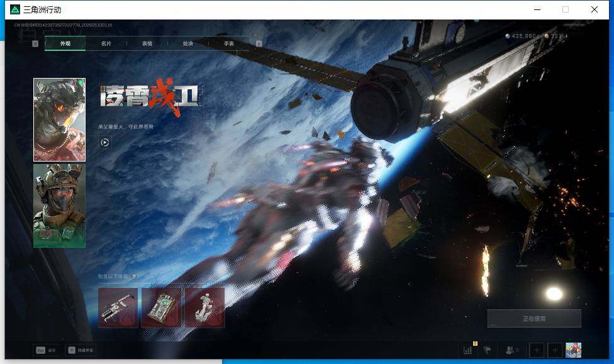Click the question mark help next to bundle label
Image resolution: width=614 pixels, height=364 pixels.
[x=134, y=277]
